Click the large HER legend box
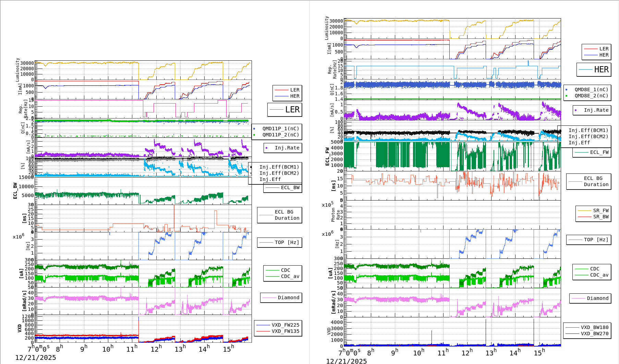Screen dimensions: 619x364 coord(594,70)
